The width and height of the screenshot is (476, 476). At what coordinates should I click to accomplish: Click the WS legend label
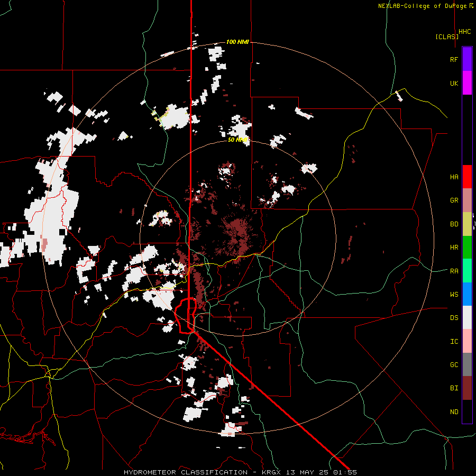[454, 295]
